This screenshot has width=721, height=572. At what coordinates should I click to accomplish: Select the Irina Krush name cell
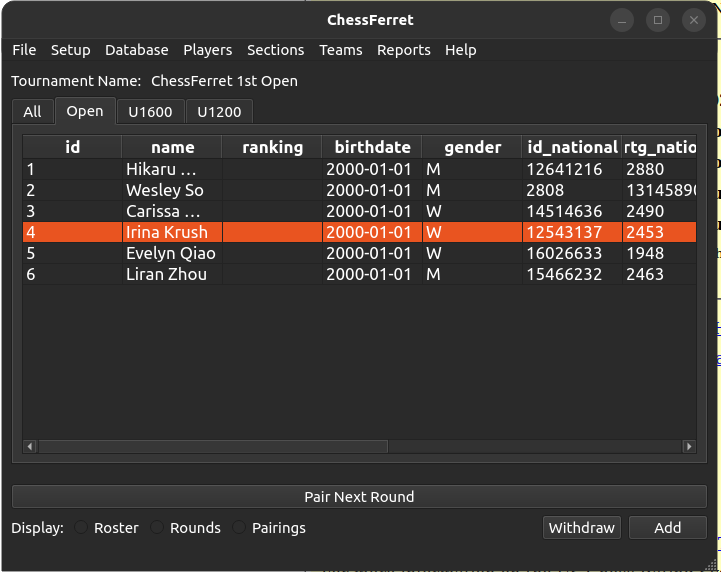pyautogui.click(x=172, y=232)
